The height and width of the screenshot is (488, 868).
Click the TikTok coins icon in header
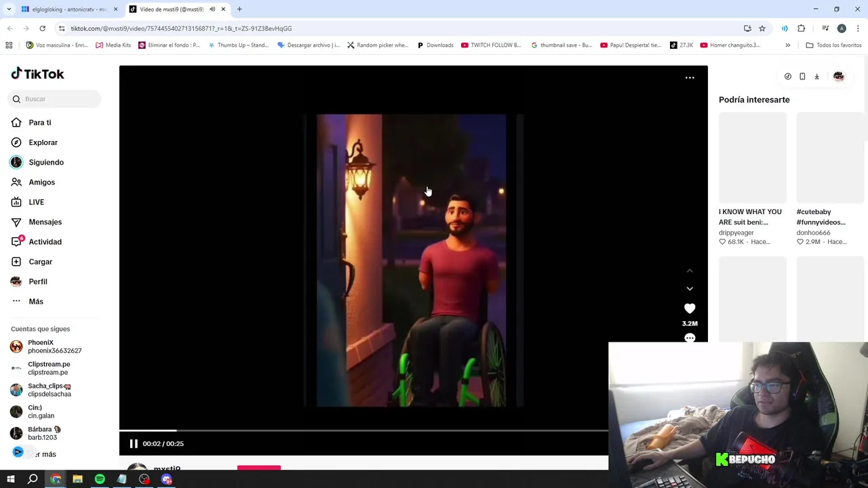click(788, 77)
